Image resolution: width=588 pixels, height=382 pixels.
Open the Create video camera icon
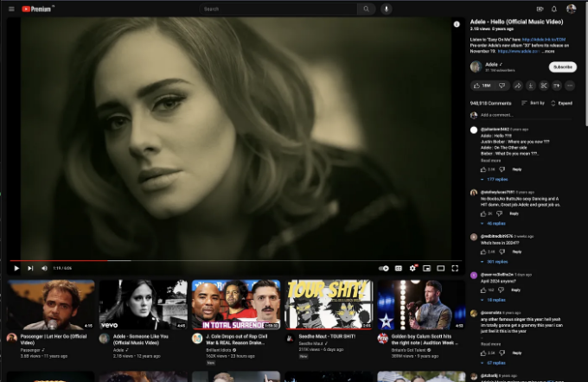coord(540,9)
